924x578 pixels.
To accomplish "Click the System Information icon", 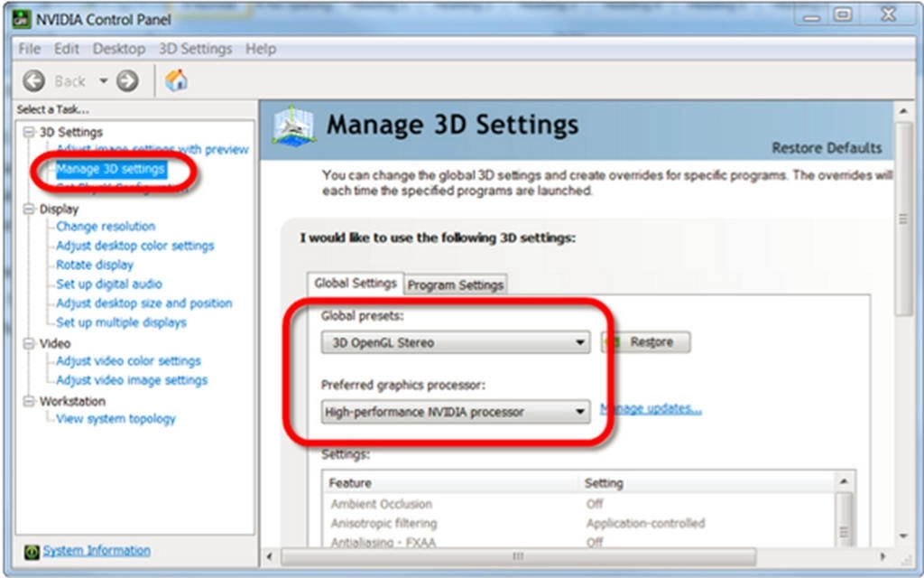I will pos(32,551).
